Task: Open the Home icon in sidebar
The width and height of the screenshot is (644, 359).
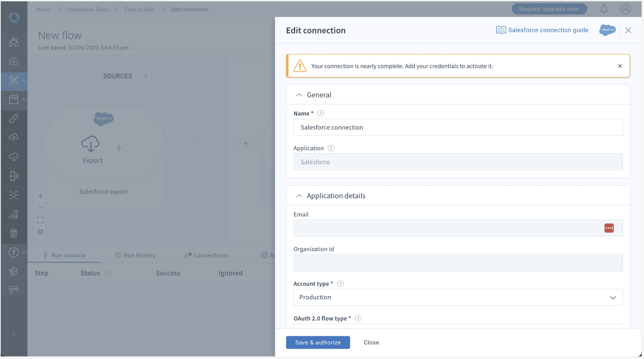Action: [14, 42]
